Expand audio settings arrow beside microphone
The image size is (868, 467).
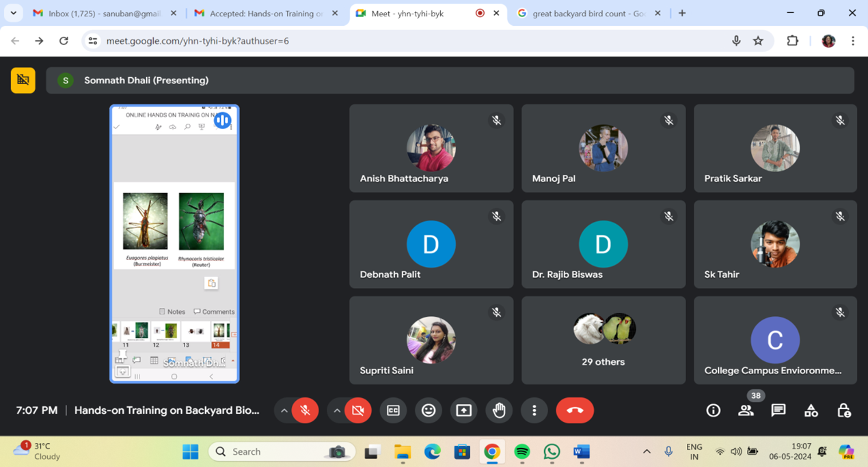pos(284,410)
